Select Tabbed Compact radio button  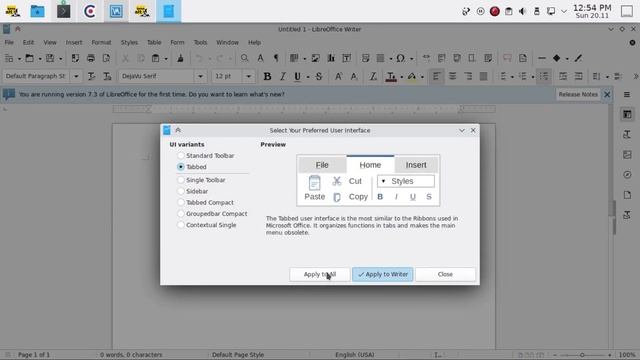(205, 202)
